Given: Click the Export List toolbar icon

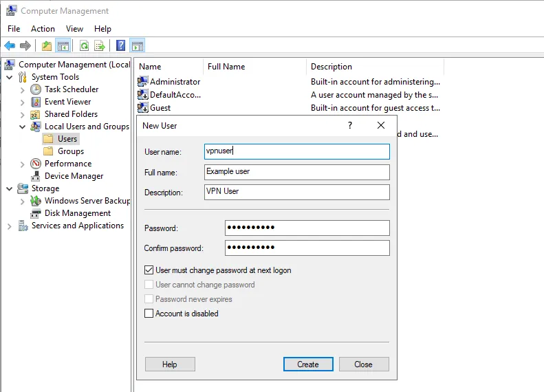Looking at the screenshot, I should (x=100, y=46).
